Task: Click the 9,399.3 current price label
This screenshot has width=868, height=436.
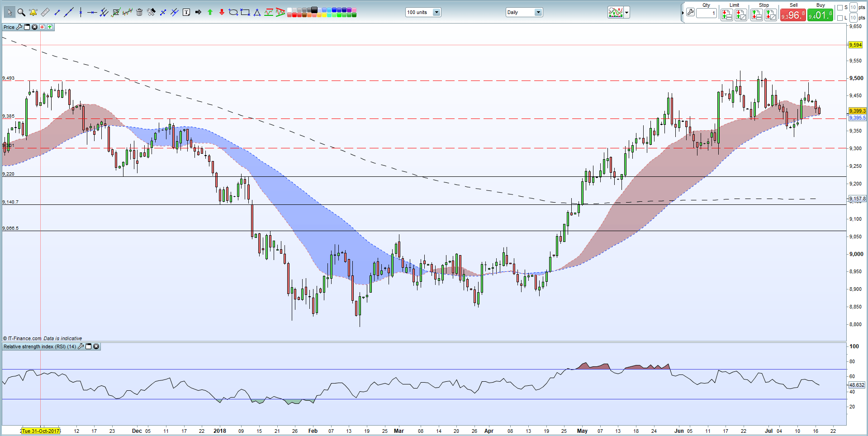Action: [x=857, y=111]
